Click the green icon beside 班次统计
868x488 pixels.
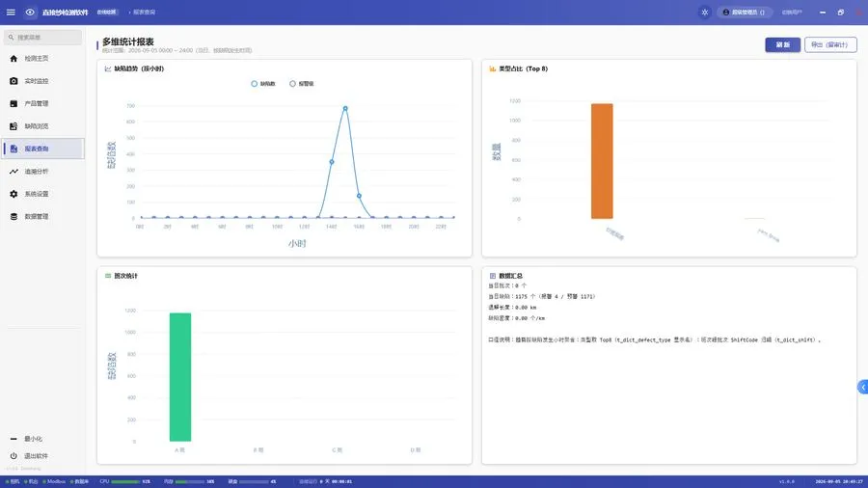click(x=108, y=276)
